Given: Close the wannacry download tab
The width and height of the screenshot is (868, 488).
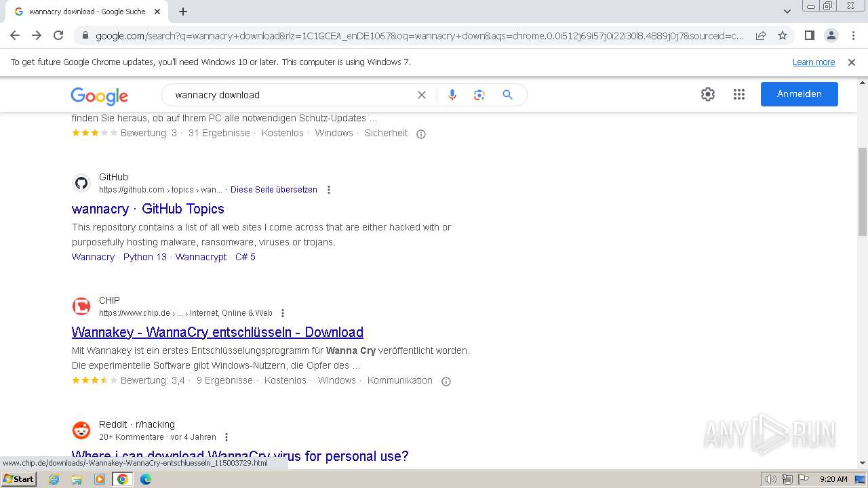Looking at the screenshot, I should (x=157, y=12).
